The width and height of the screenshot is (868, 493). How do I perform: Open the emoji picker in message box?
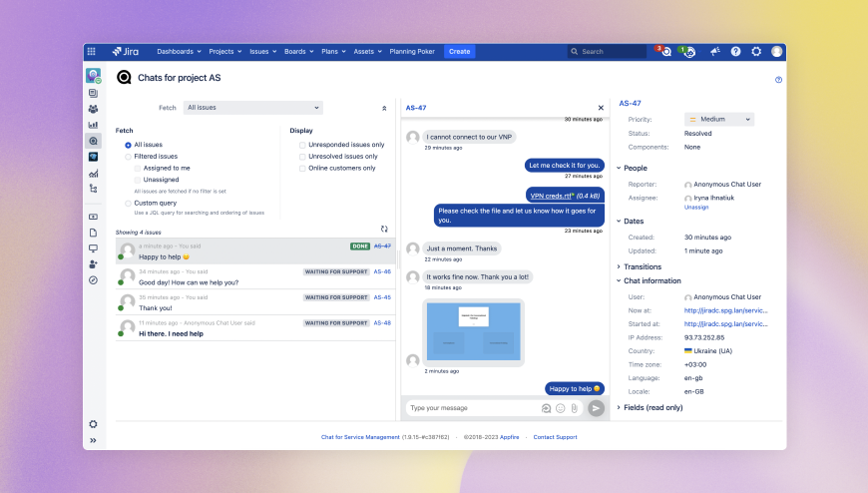pyautogui.click(x=561, y=408)
